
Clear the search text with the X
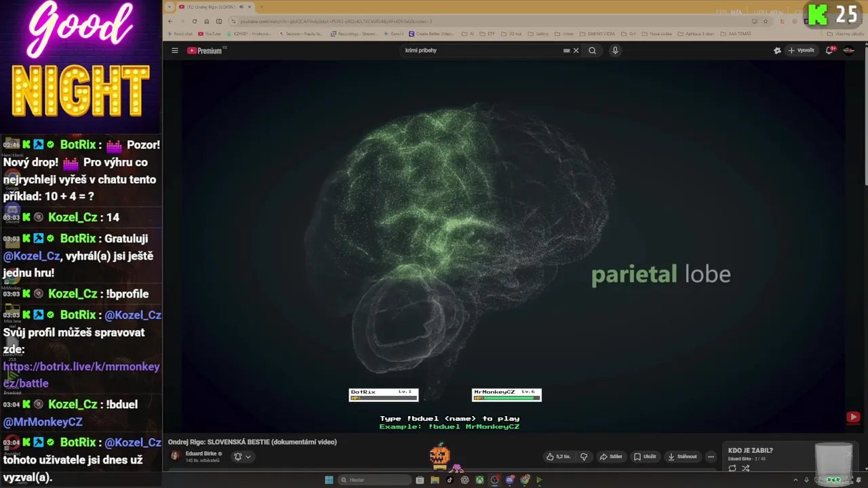pyautogui.click(x=576, y=50)
